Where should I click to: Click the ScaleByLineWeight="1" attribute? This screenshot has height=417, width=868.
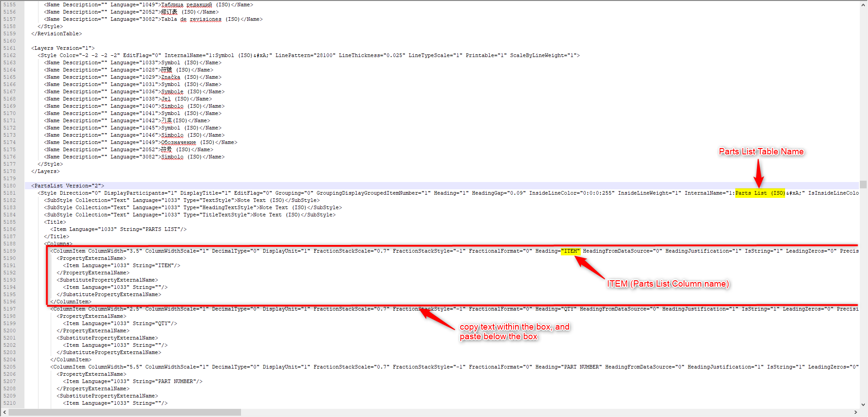pos(543,55)
